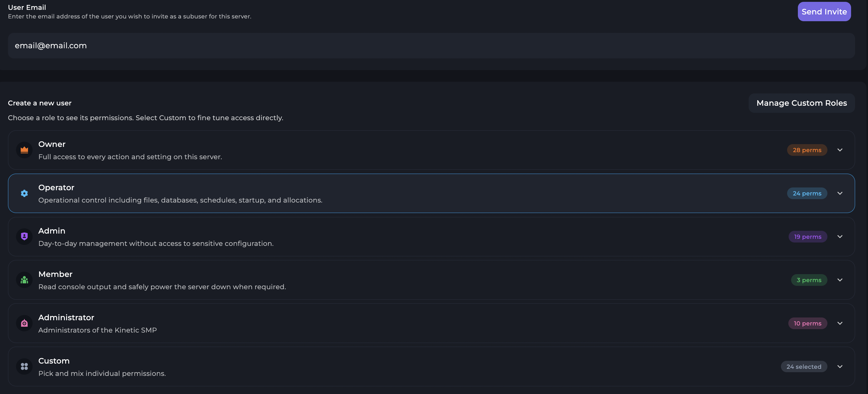
Task: Expand the Member role chevron
Action: 840,280
